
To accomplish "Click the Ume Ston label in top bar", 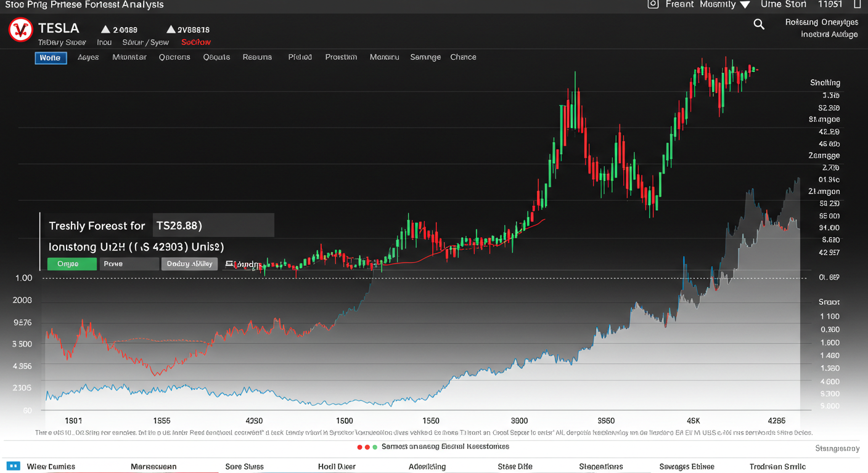I will [784, 4].
